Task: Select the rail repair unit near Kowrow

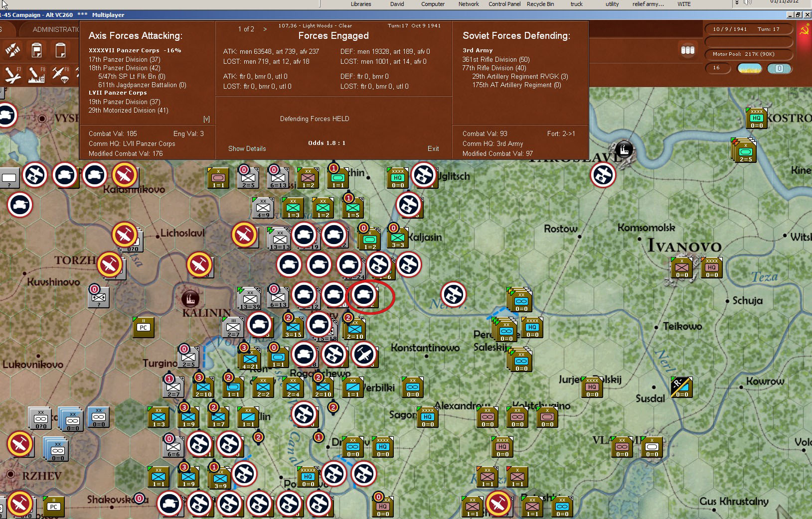Action: tap(681, 387)
